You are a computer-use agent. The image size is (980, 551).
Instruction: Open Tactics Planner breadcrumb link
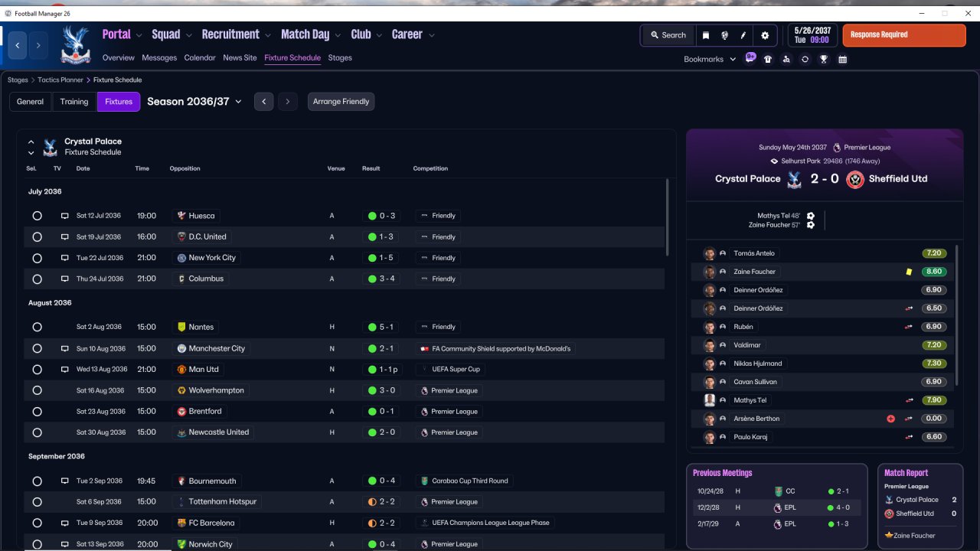tap(60, 80)
